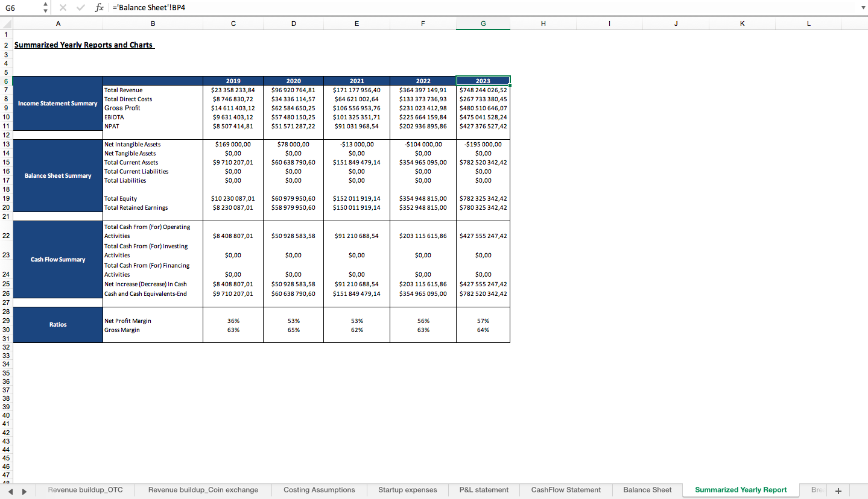
Task: Select the Total Equity label cell
Action: (153, 198)
